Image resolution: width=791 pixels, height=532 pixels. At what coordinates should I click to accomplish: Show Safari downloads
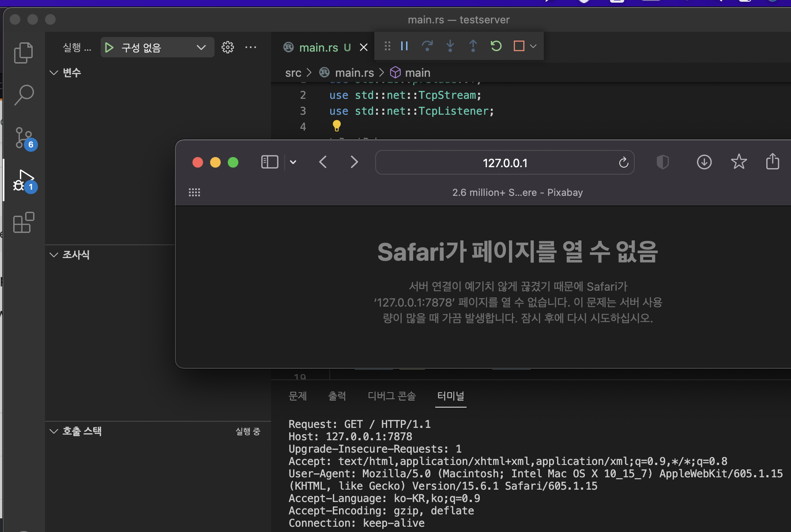(x=704, y=162)
